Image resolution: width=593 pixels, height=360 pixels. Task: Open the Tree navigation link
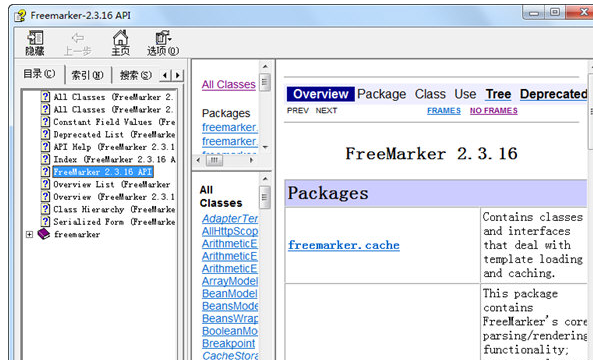tap(498, 94)
